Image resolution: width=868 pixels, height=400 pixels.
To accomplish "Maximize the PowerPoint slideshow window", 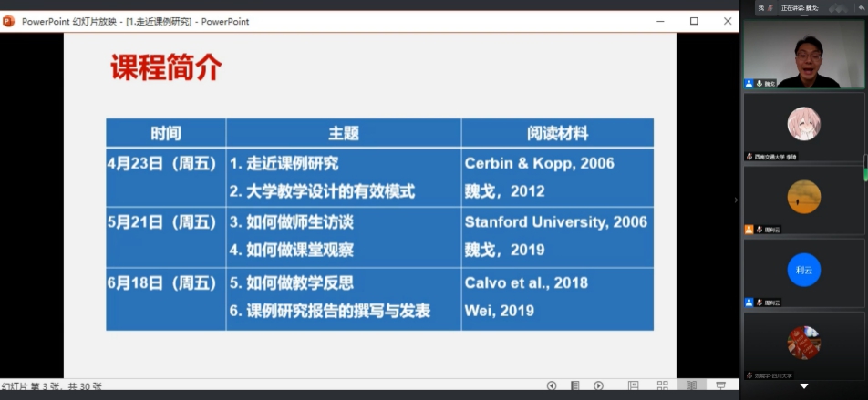I will point(694,21).
